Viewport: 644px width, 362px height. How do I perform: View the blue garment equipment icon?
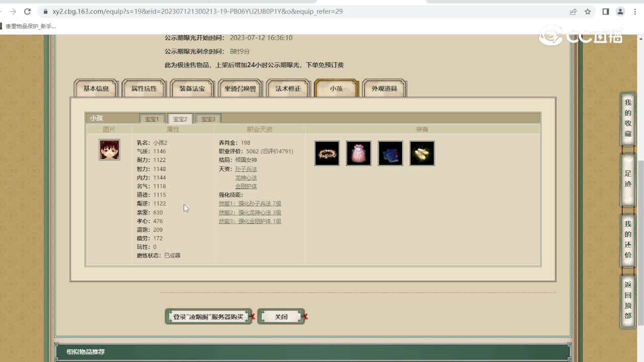pos(390,153)
